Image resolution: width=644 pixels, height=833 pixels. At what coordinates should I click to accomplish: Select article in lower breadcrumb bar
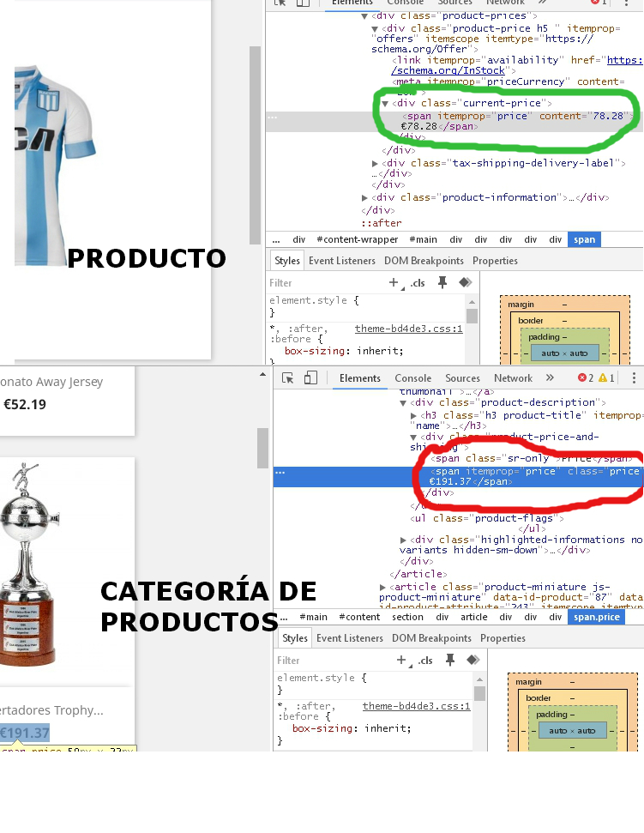[x=473, y=617]
